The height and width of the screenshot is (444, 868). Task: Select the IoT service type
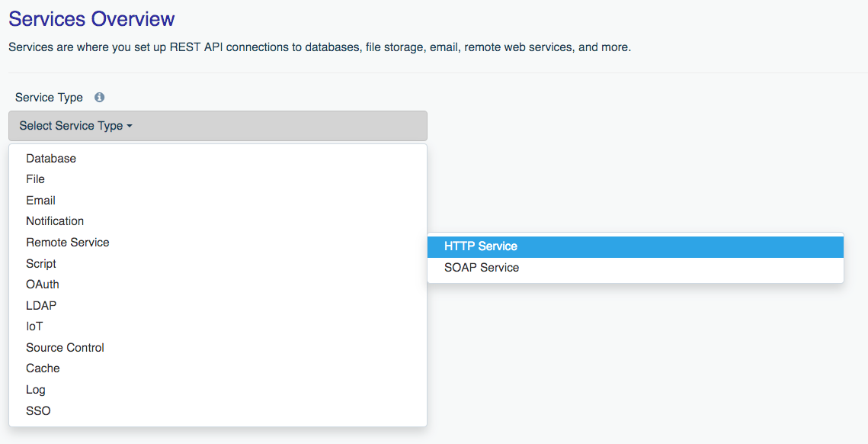34,327
